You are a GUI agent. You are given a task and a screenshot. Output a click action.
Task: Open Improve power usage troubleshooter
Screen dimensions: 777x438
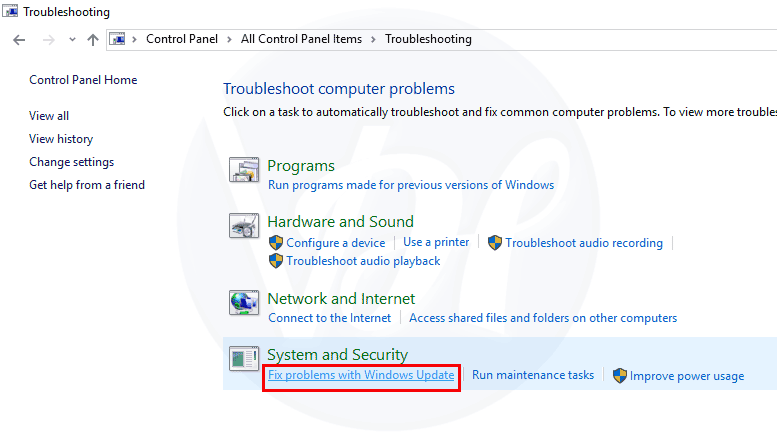[686, 376]
